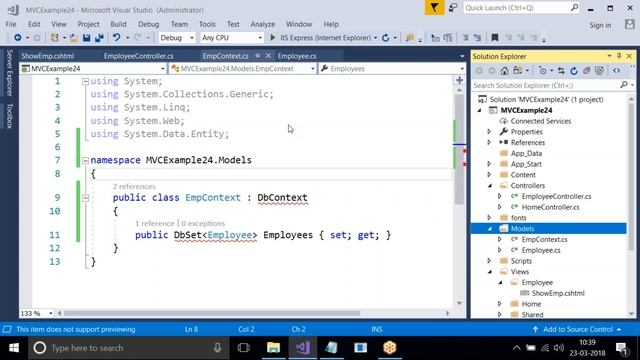Open the Tools menu
Viewport: 640px width, 360px height.
207,24
